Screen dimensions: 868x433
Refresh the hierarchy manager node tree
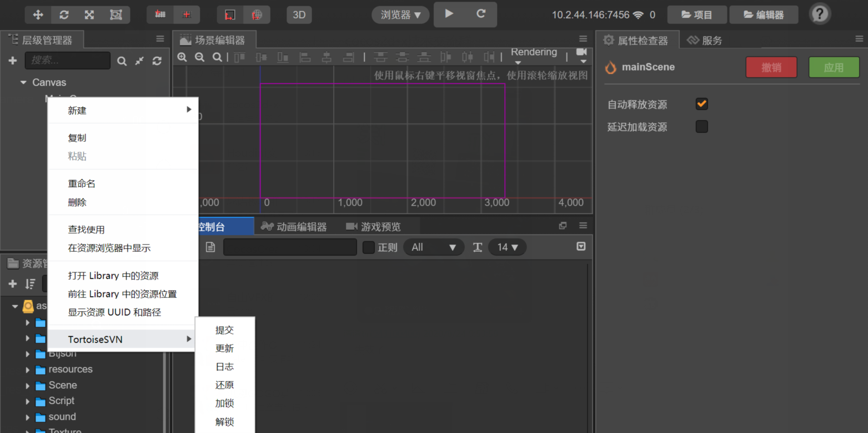click(x=157, y=61)
